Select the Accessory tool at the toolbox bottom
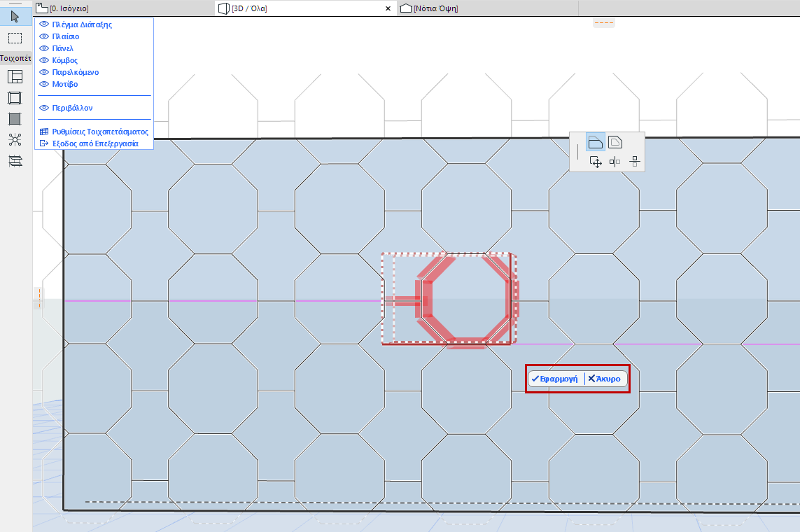The image size is (800, 532). [x=14, y=160]
